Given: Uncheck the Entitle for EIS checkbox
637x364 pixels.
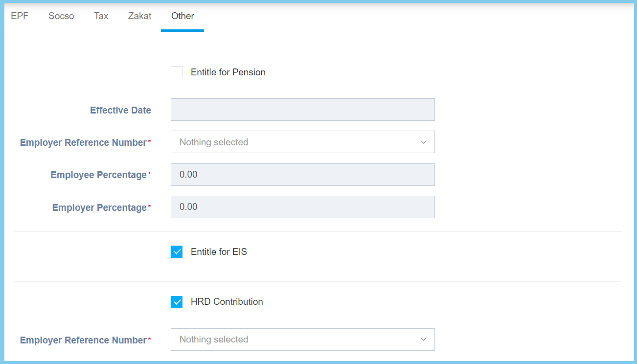Looking at the screenshot, I should point(177,252).
